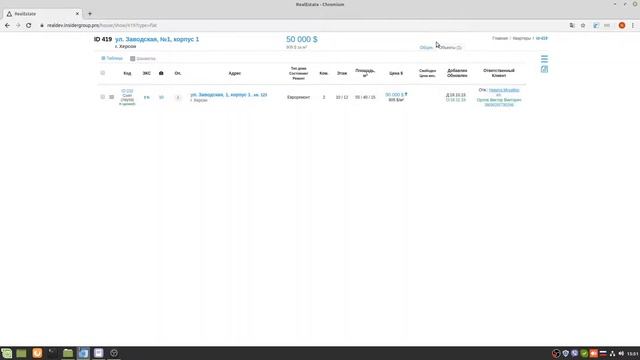Screen dimensions: 640x360
Task: Click the row's ID code link
Action: (127, 91)
